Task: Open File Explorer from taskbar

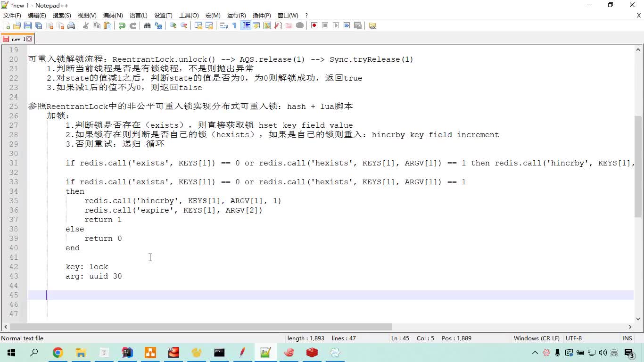Action: [81, 353]
